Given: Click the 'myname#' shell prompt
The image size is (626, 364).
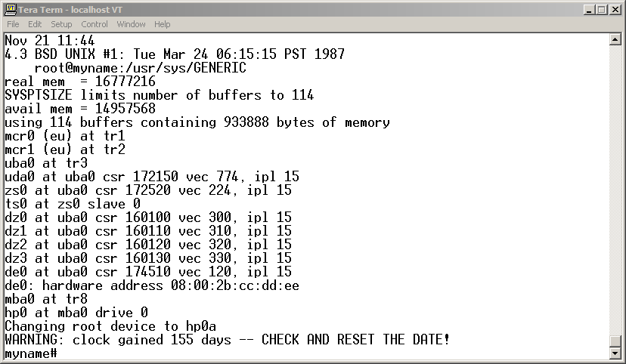Looking at the screenshot, I should point(31,353).
